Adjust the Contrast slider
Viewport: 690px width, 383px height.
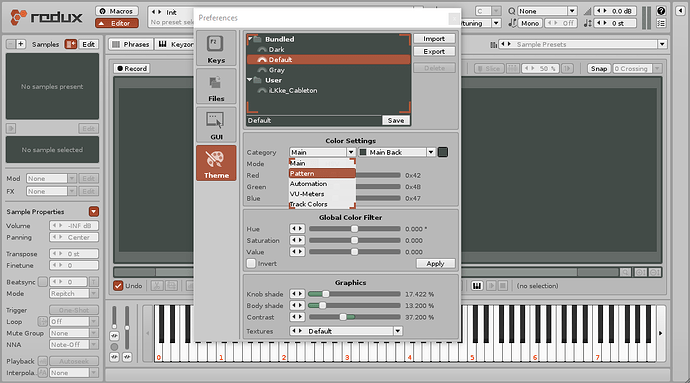pyautogui.click(x=343, y=317)
